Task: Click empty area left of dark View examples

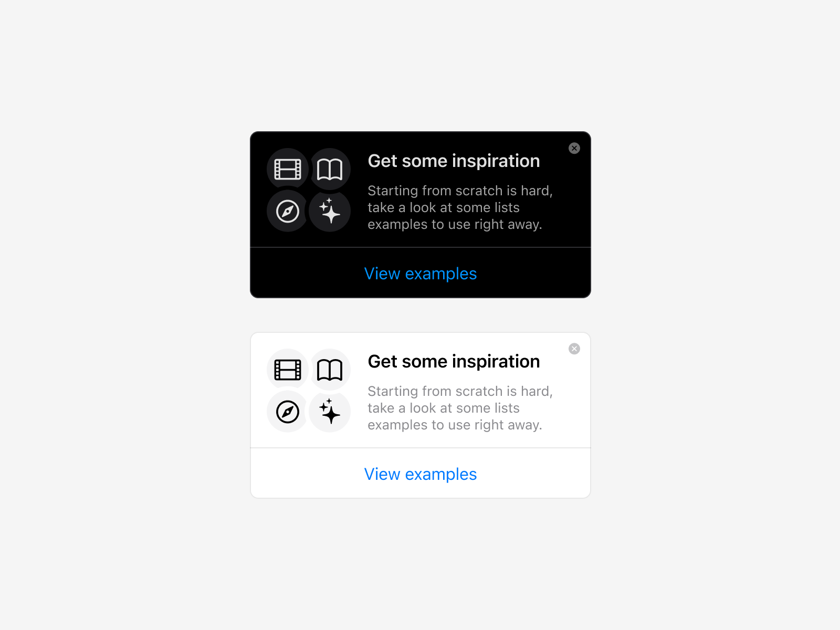Action: [308, 273]
